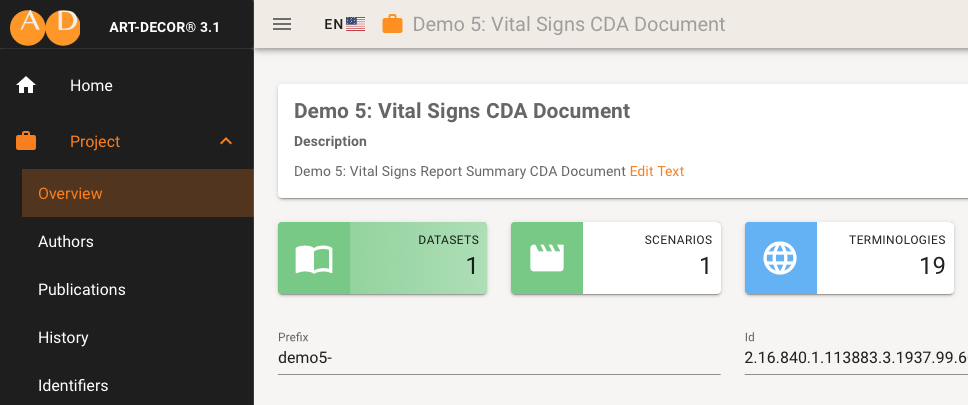Viewport: 968px width, 405px height.
Task: Click the ART-DECOR AD logo
Action: (x=44, y=26)
